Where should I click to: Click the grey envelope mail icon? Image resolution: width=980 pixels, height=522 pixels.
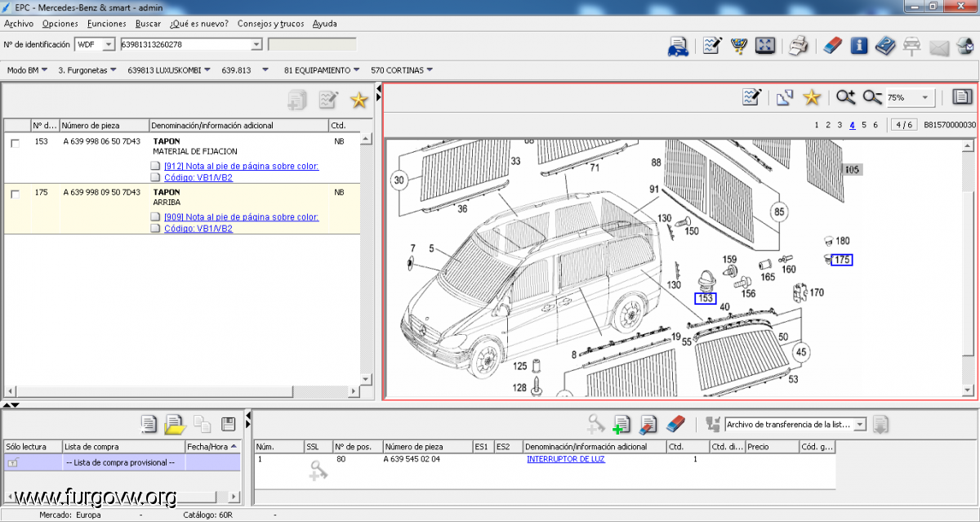coord(939,47)
